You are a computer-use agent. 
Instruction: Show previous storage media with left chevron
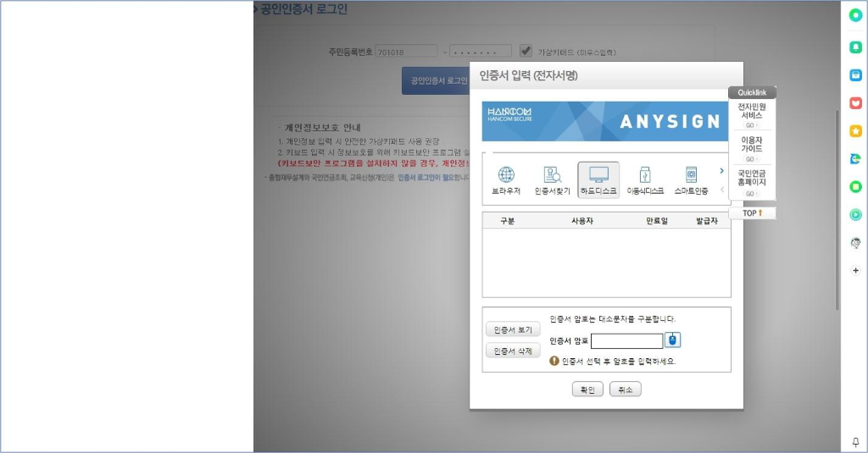pyautogui.click(x=721, y=190)
